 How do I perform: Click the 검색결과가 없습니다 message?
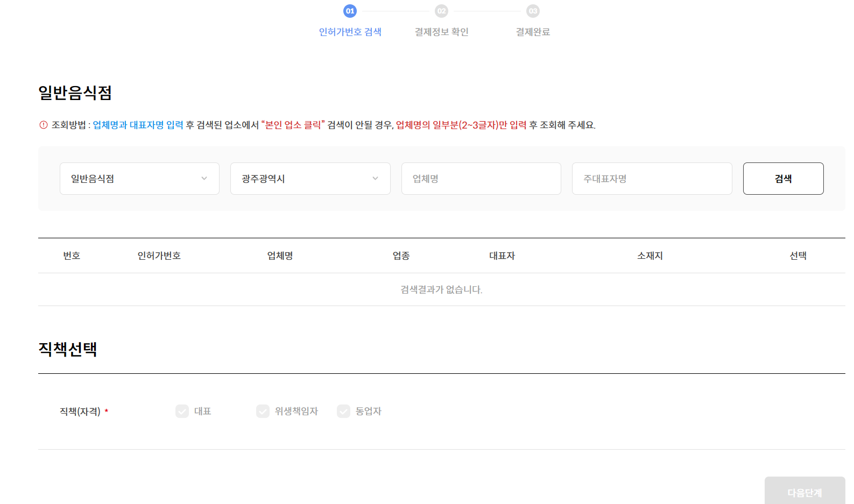click(442, 289)
